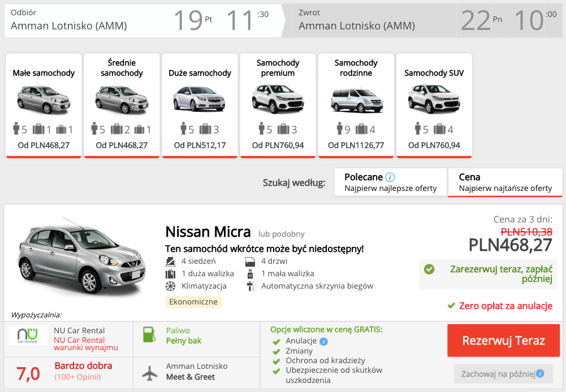This screenshot has width=566, height=392.
Task: Select the Samochody SUV category
Action: pyautogui.click(x=434, y=106)
